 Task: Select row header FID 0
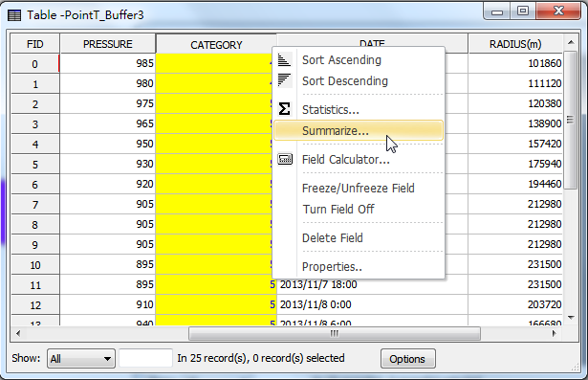(34, 64)
